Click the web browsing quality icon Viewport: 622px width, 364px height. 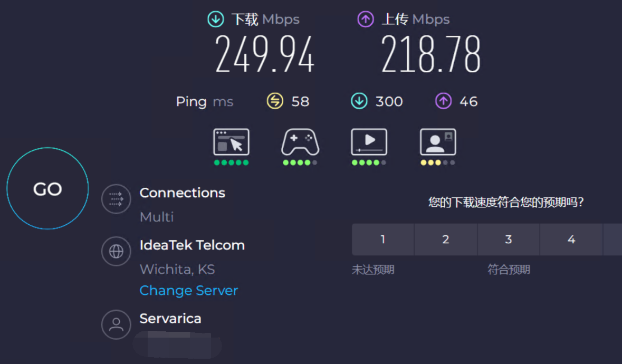[x=231, y=141]
